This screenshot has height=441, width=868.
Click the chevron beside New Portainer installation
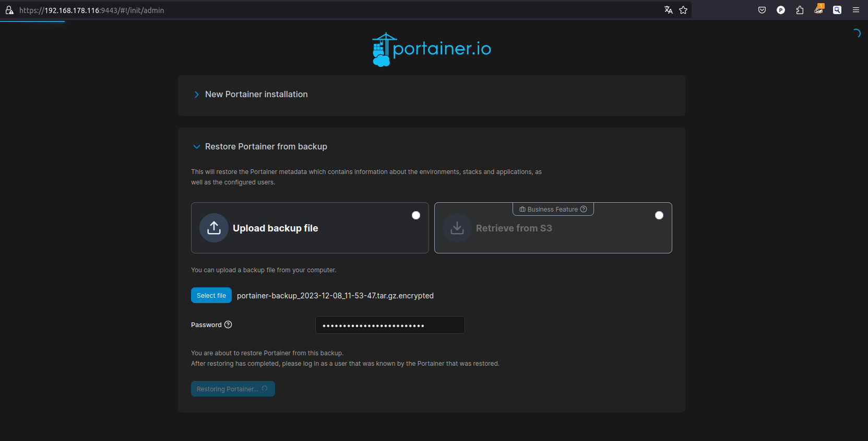tap(196, 95)
